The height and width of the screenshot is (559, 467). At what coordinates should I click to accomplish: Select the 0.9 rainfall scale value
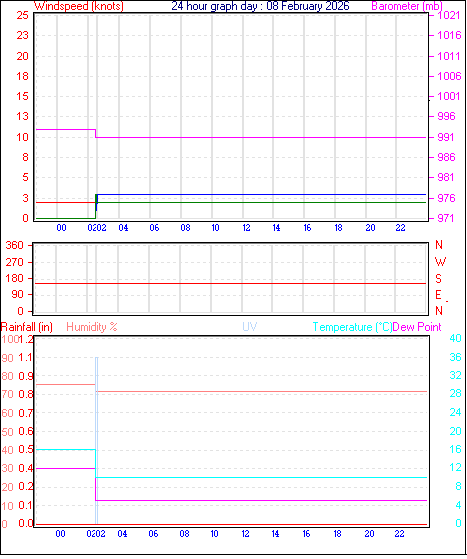(x=26, y=376)
